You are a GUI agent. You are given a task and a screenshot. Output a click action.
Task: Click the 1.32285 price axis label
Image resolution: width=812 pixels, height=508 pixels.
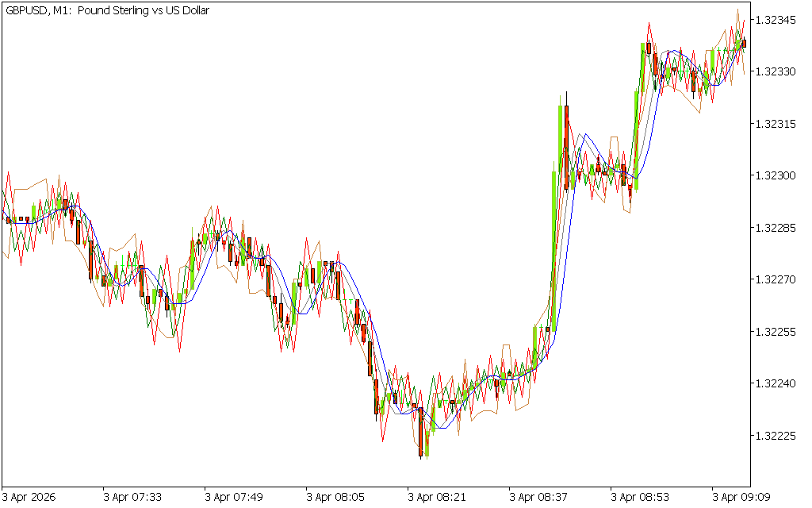click(776, 228)
